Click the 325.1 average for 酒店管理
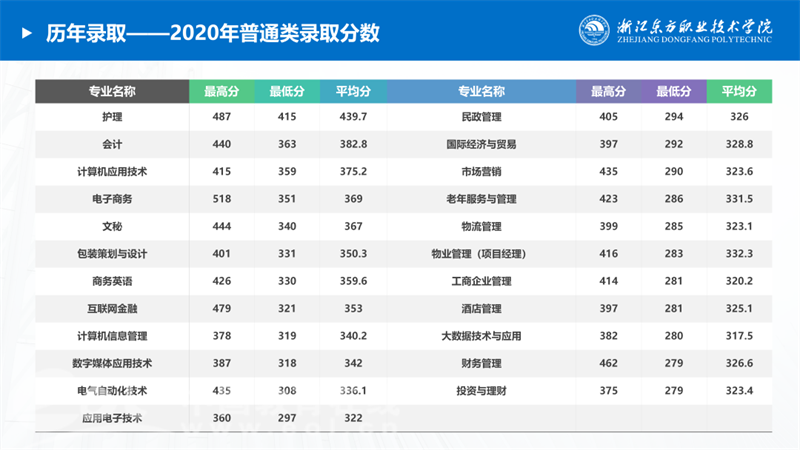Screen dimensions: 800x450 click(739, 309)
